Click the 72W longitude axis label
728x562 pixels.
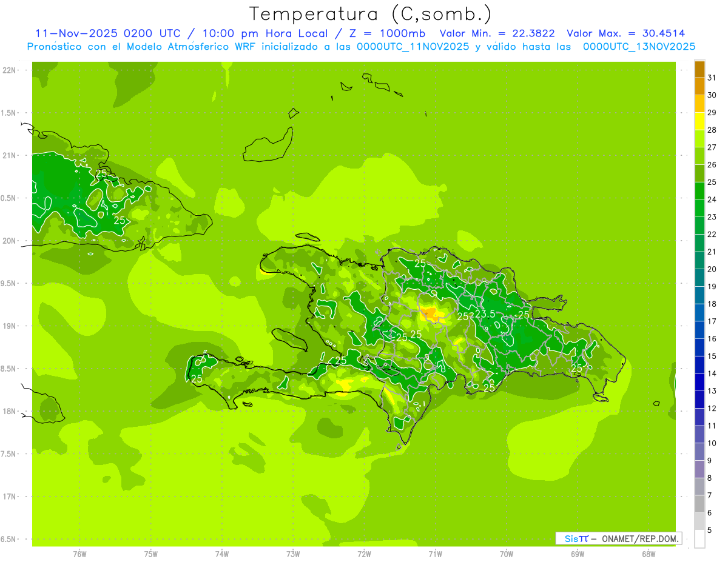click(364, 554)
